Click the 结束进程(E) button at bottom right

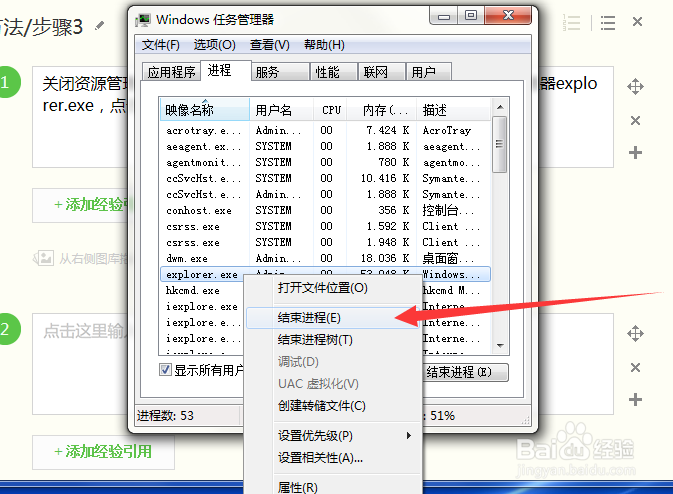(466, 372)
